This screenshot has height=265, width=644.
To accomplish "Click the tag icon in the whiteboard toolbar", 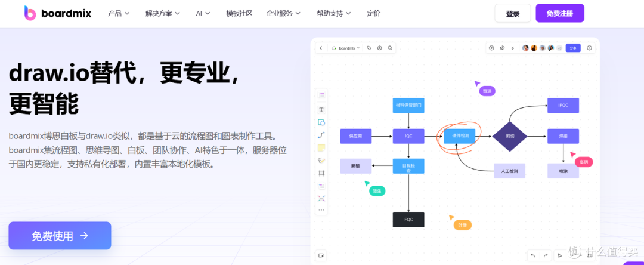I will tap(369, 48).
